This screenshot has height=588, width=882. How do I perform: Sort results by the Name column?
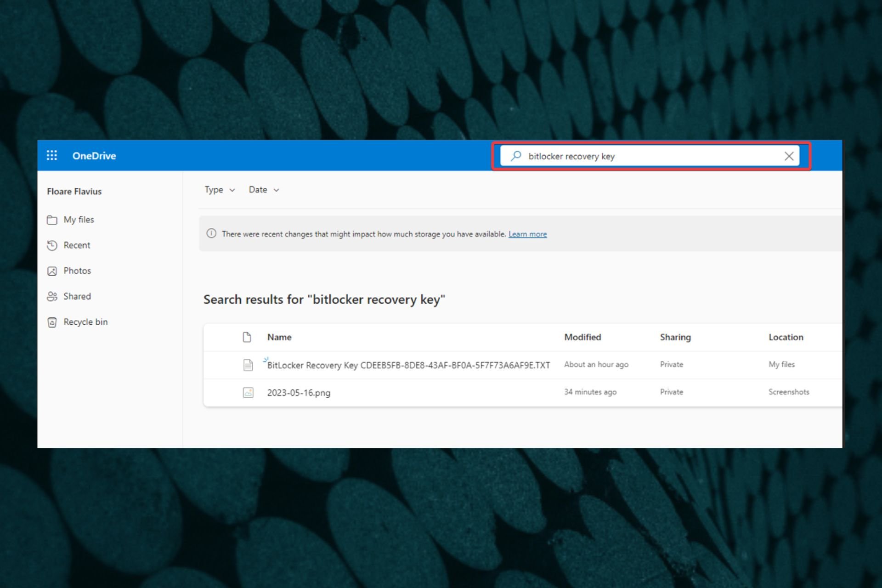pyautogui.click(x=279, y=337)
